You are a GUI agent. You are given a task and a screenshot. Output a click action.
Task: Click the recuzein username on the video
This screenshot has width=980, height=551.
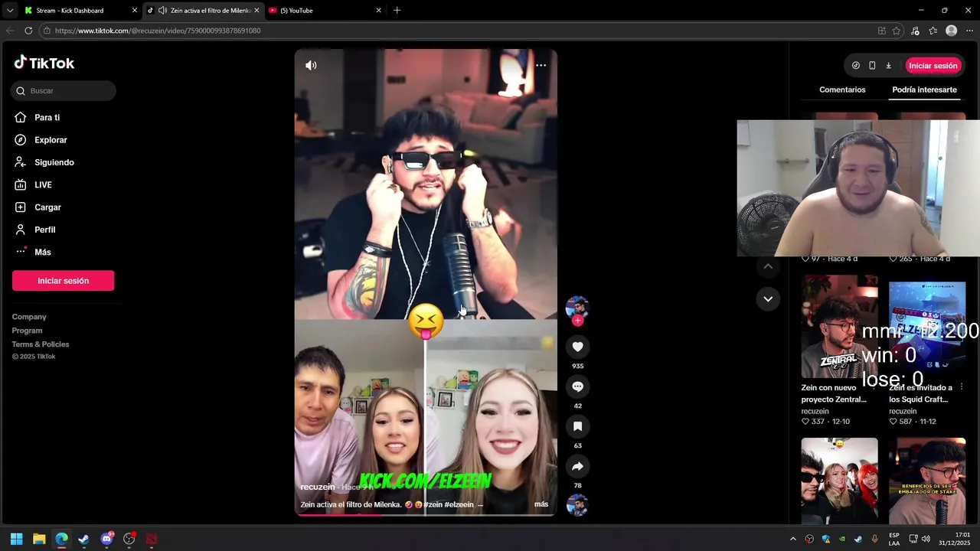tap(317, 487)
